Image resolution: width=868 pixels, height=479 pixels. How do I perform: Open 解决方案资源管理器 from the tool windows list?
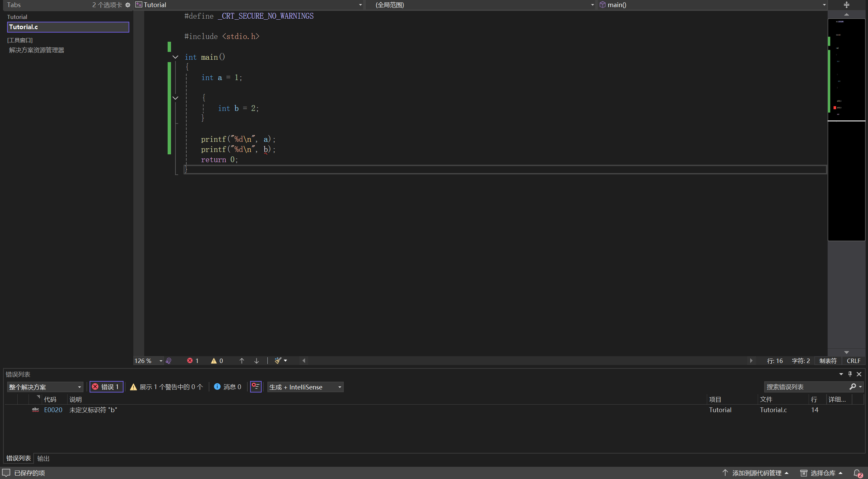37,50
